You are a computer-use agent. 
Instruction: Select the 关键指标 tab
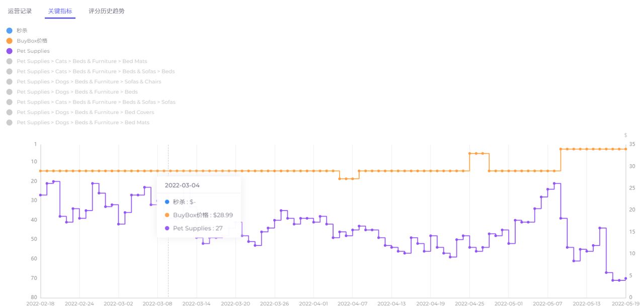60,11
